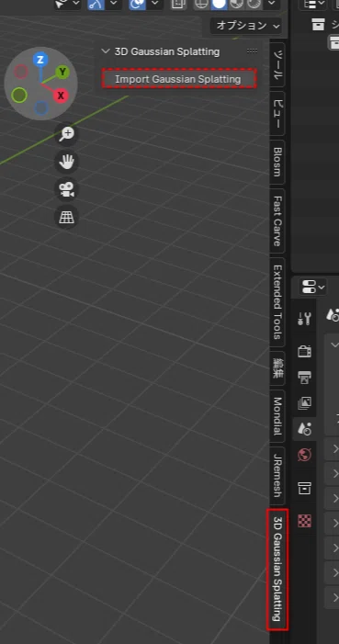Switch to the ツール sidebar tab

coord(277,64)
